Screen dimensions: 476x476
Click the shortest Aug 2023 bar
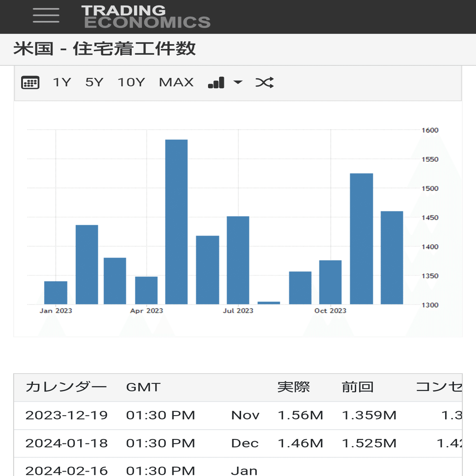[x=269, y=303]
